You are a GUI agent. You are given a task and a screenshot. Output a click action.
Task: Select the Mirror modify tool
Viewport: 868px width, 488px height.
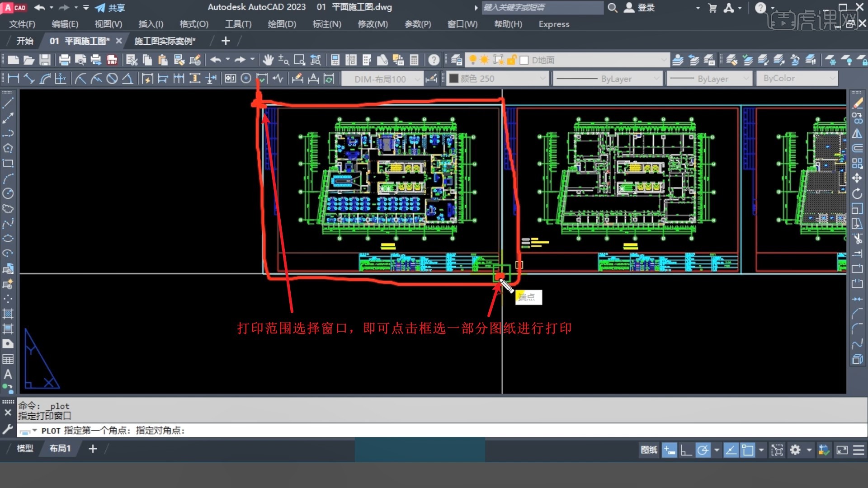coord(858,133)
